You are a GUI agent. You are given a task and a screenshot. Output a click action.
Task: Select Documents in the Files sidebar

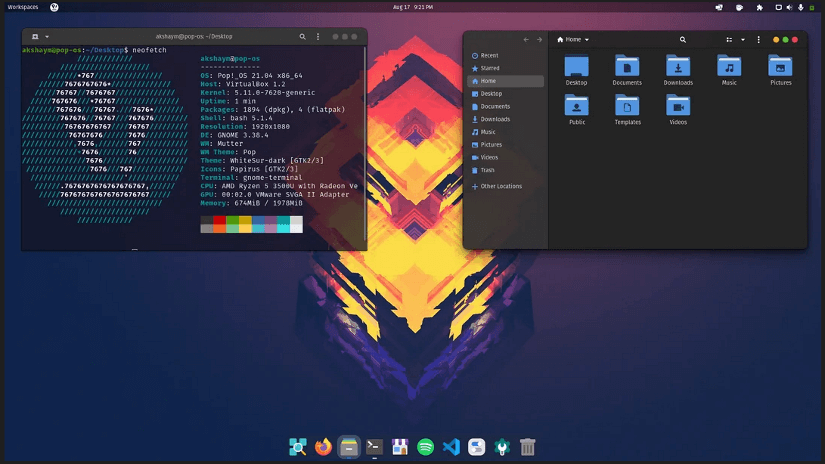click(x=506, y=106)
